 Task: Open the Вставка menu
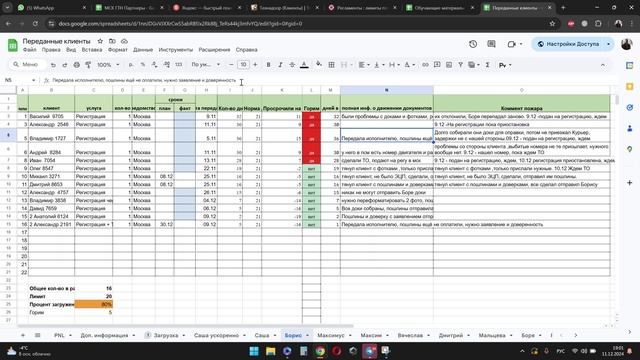(92, 50)
